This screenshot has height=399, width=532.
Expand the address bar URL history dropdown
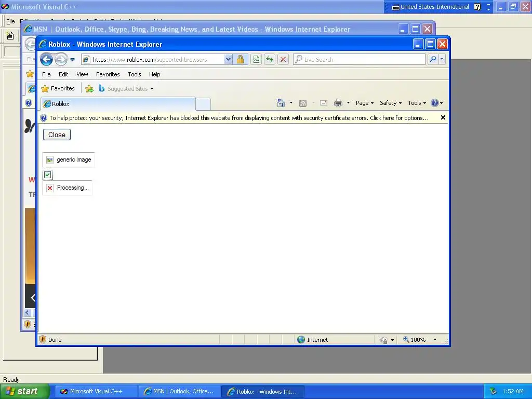[x=229, y=60]
